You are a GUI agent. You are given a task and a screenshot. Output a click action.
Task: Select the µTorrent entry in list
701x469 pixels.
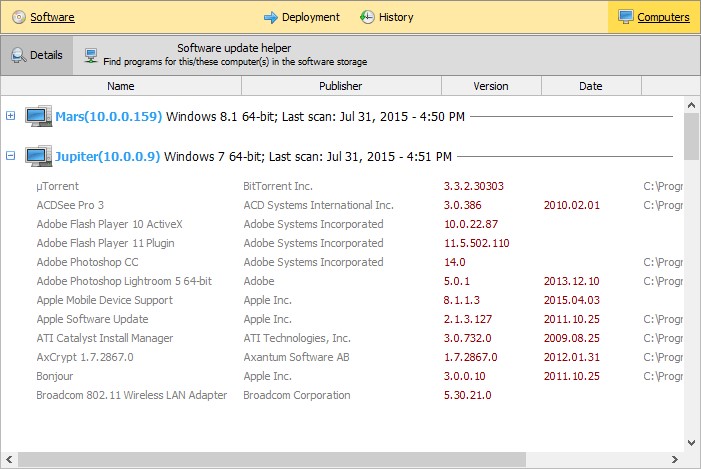57,186
